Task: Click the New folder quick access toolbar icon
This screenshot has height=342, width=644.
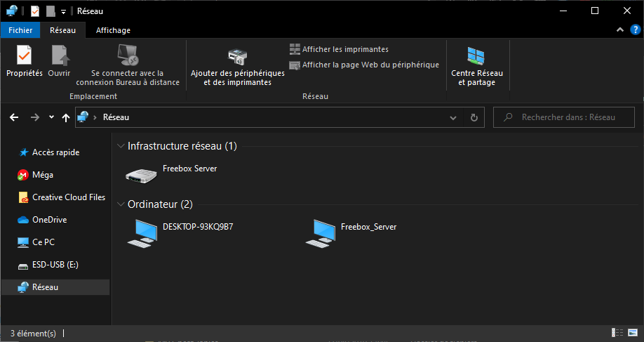Action: (51, 11)
